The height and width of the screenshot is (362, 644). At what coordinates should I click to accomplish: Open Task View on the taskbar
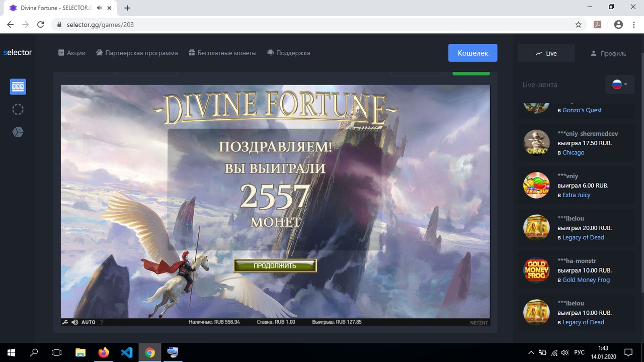tap(57, 352)
